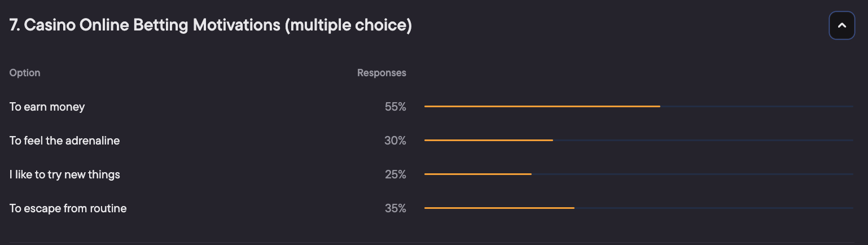
Task: Click the 30% response value
Action: pyautogui.click(x=395, y=141)
